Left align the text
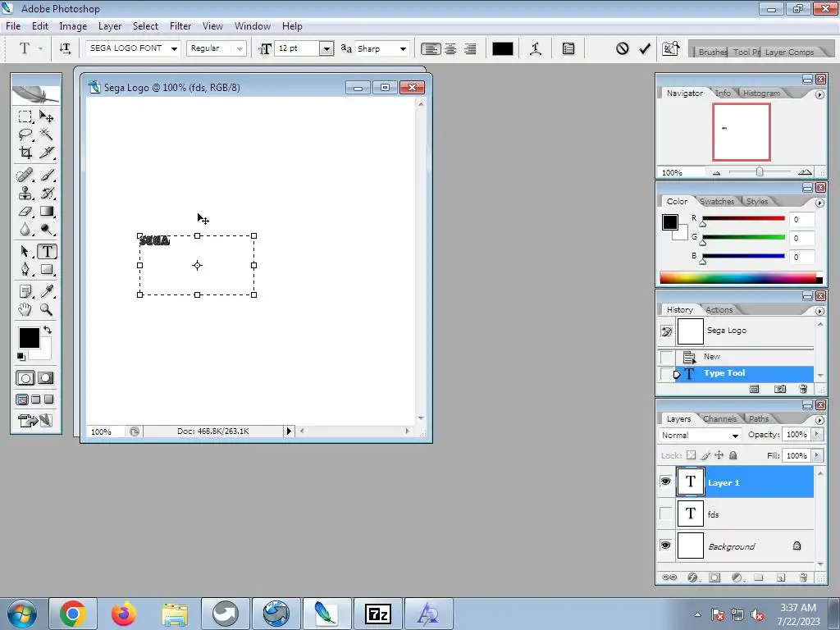The height and width of the screenshot is (630, 840). click(x=430, y=48)
